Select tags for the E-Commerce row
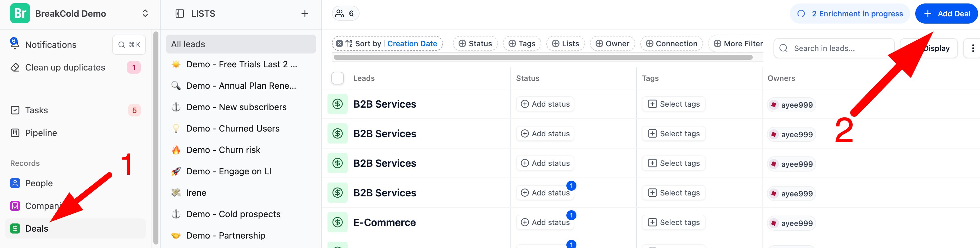 coord(673,223)
